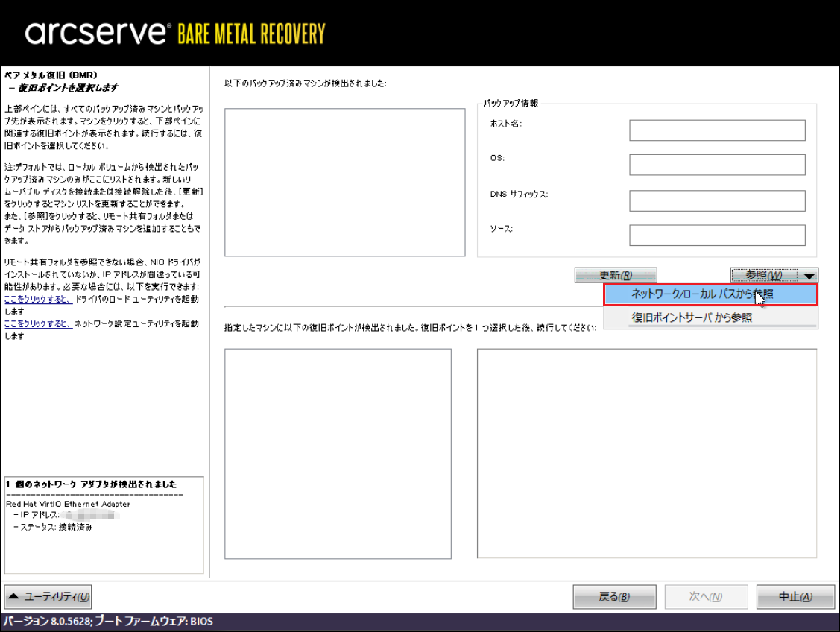The height and width of the screenshot is (632, 840).
Task: Focus the DNS サフィックス field
Action: tap(717, 200)
